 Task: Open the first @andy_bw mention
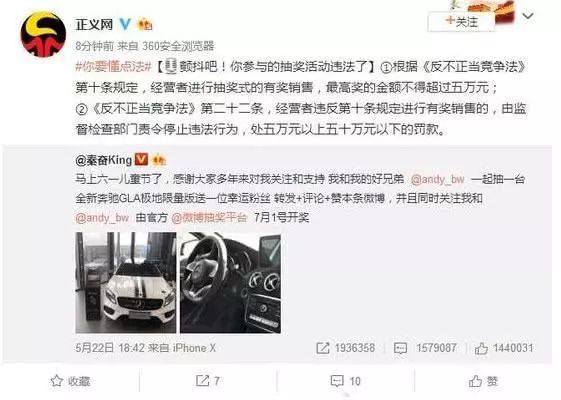(x=438, y=179)
